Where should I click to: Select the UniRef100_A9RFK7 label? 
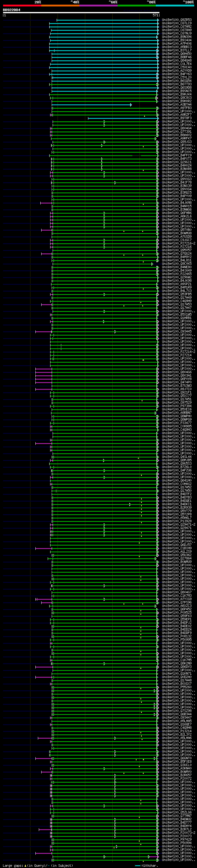click(x=177, y=139)
